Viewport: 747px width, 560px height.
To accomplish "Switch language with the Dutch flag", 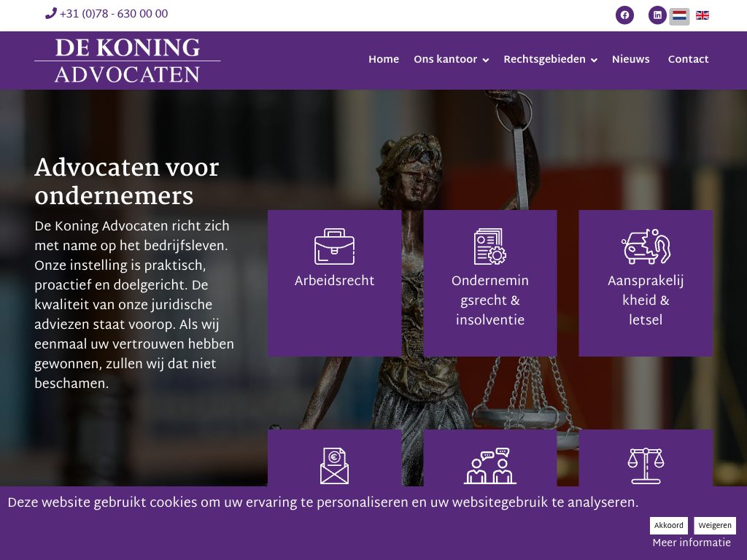I will coord(679,16).
